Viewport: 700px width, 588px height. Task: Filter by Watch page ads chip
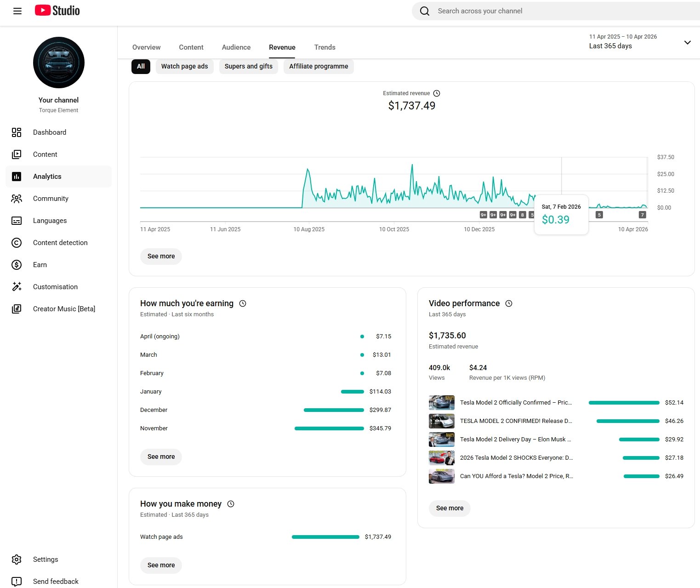pos(184,66)
